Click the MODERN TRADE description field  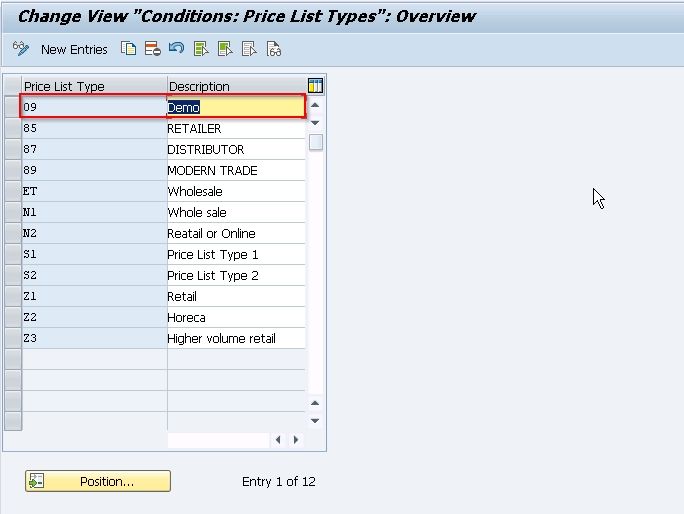(236, 170)
